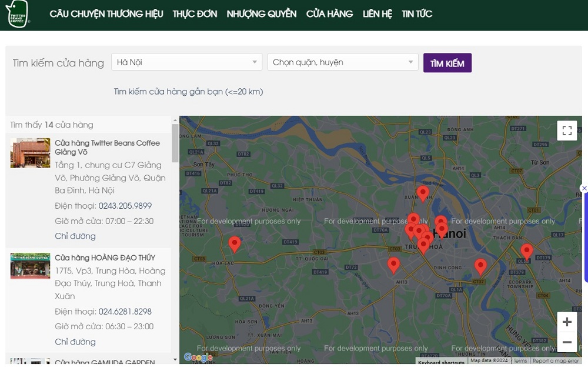588x371 pixels.
Task: Click the Twitter Beans Coffee logo
Action: tap(17, 14)
